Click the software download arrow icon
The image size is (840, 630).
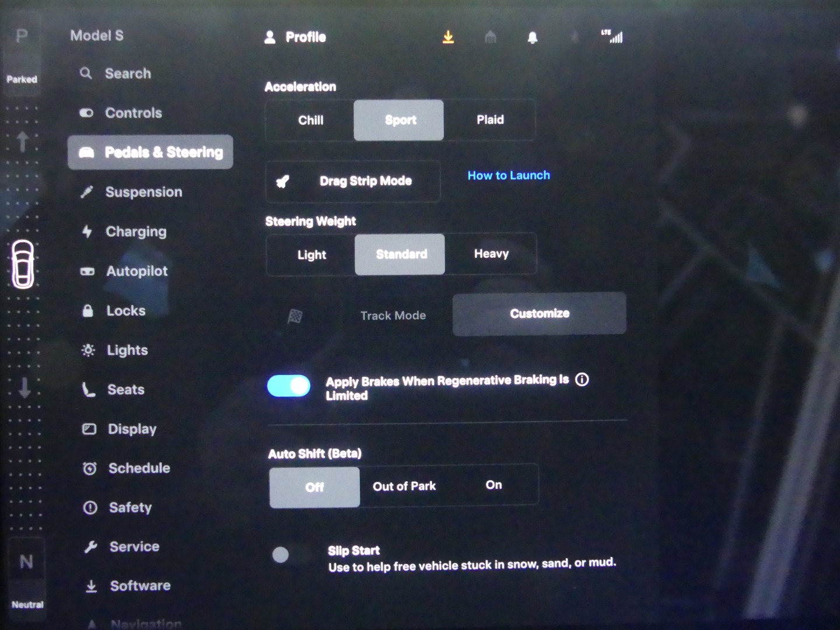pos(448,37)
